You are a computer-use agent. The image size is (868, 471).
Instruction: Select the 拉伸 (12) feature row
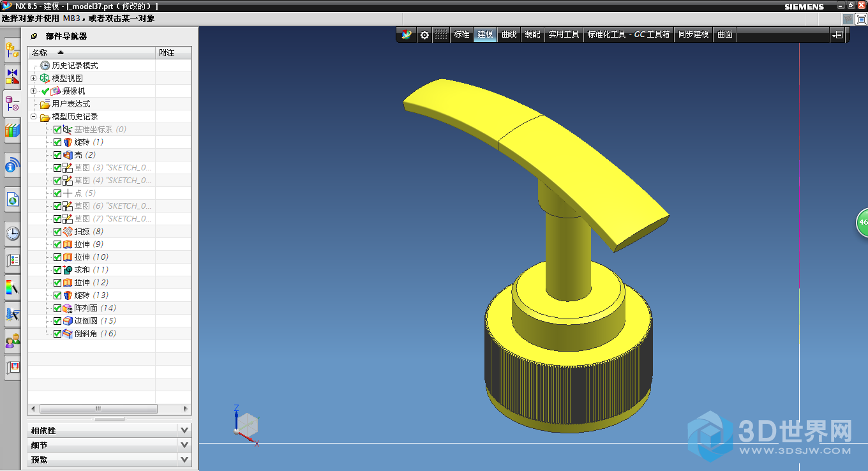click(91, 283)
